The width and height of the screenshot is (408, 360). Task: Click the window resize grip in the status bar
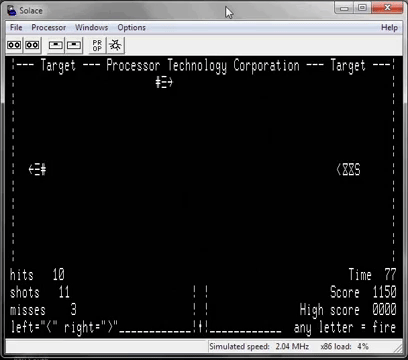click(398, 348)
